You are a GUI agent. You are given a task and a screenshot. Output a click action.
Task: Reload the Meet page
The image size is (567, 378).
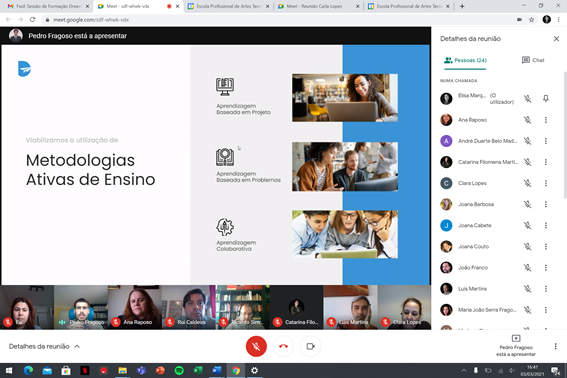[33, 20]
